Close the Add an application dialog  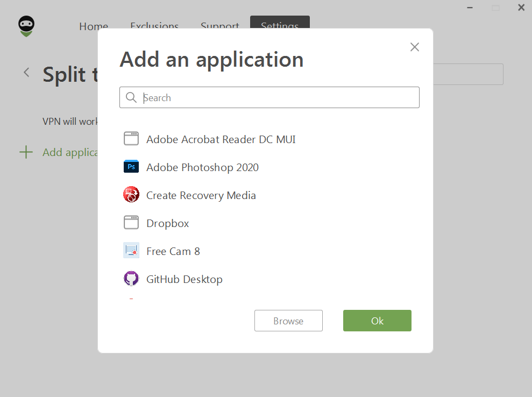[415, 47]
